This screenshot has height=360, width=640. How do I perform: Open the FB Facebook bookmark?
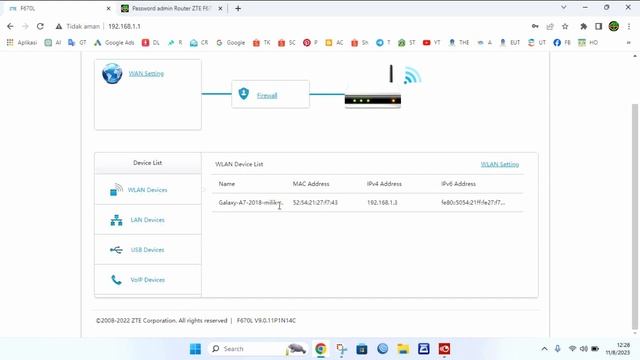(562, 42)
